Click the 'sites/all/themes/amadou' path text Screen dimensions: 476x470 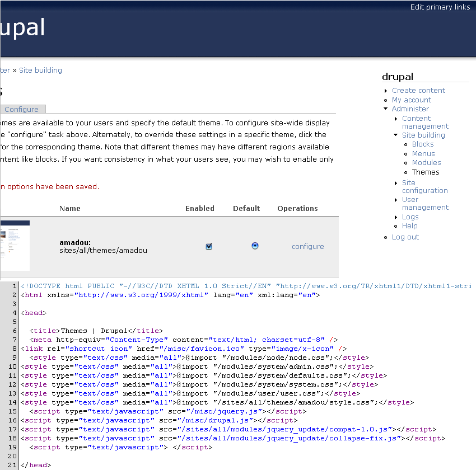tap(103, 251)
